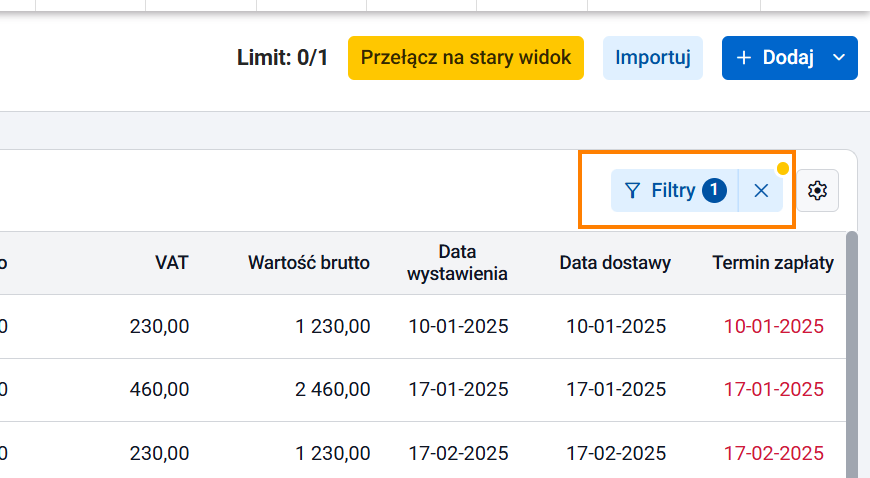Viewport: 870px width, 478px height.
Task: Click the red 17-01-2025 payment due date
Action: 773,390
